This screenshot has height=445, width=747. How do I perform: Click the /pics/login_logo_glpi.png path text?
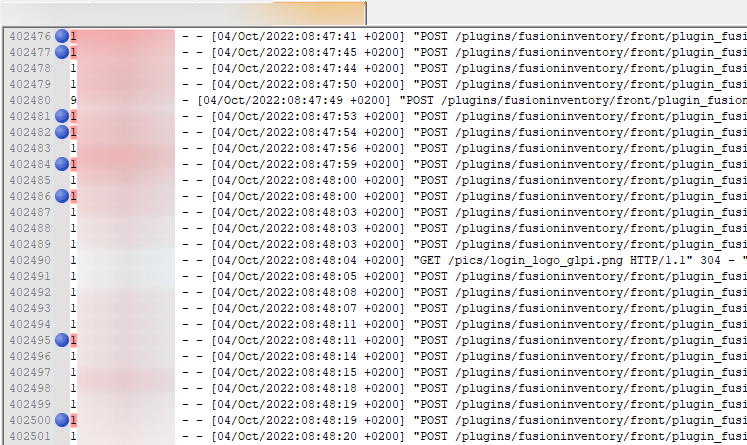click(535, 260)
